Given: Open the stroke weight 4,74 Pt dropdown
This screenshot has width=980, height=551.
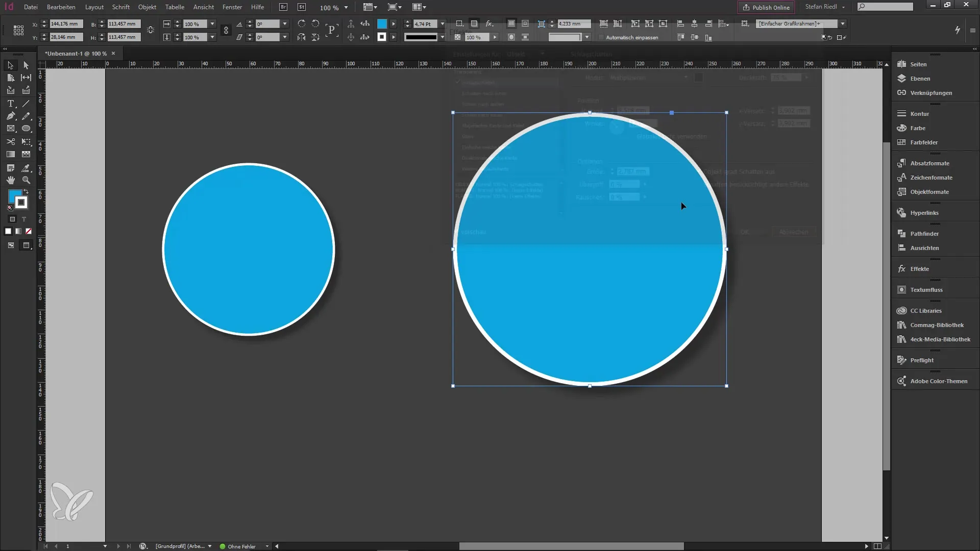Looking at the screenshot, I should tap(443, 24).
